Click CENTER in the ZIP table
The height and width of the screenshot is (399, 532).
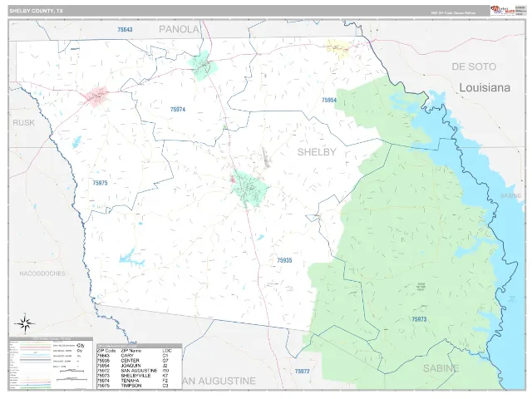[x=130, y=361]
